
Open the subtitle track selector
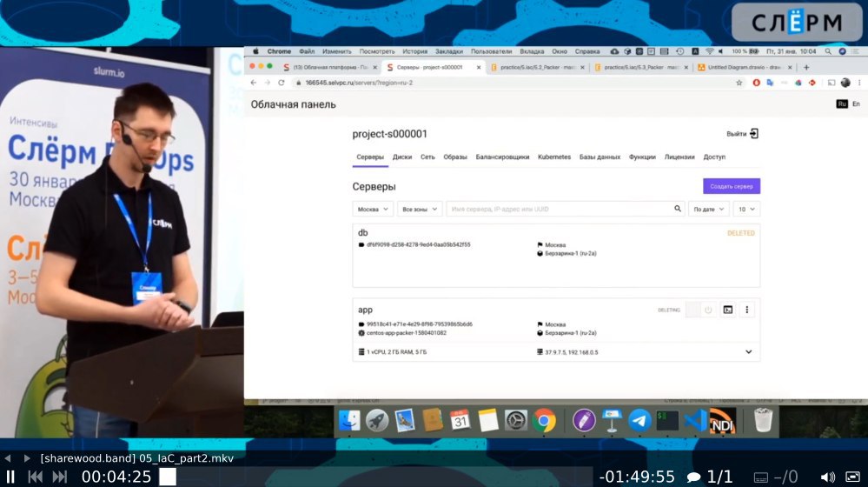click(x=776, y=477)
